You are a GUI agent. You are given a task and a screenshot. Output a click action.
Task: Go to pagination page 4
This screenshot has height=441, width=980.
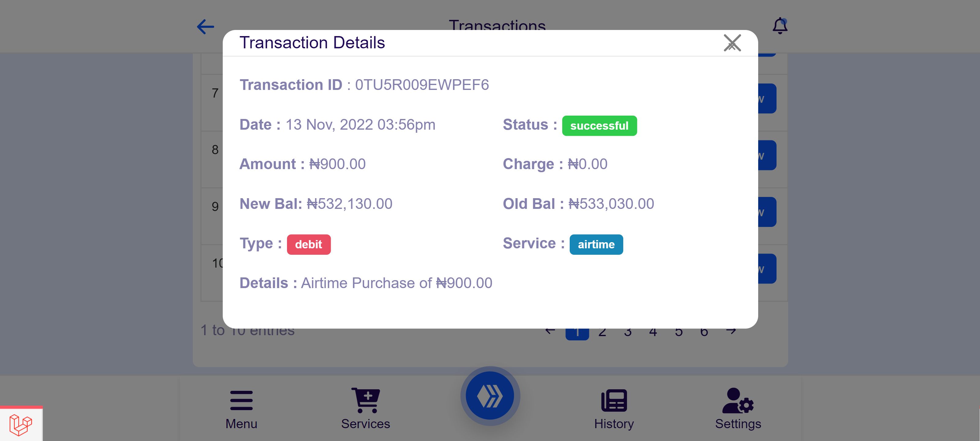coord(653,333)
